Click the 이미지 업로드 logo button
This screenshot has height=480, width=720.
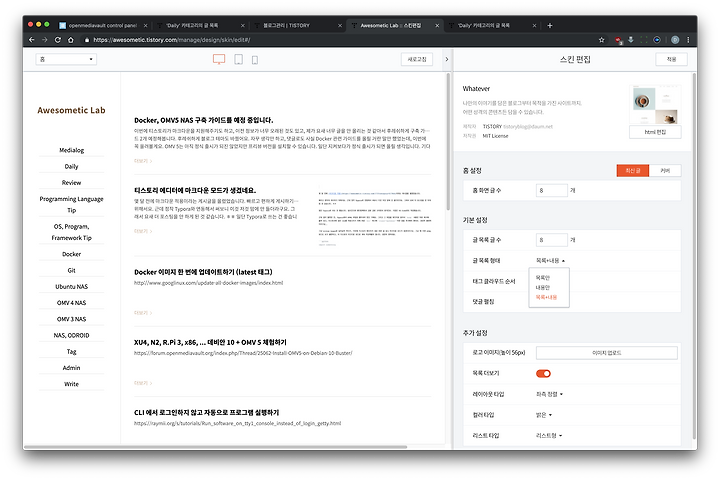[x=607, y=353]
